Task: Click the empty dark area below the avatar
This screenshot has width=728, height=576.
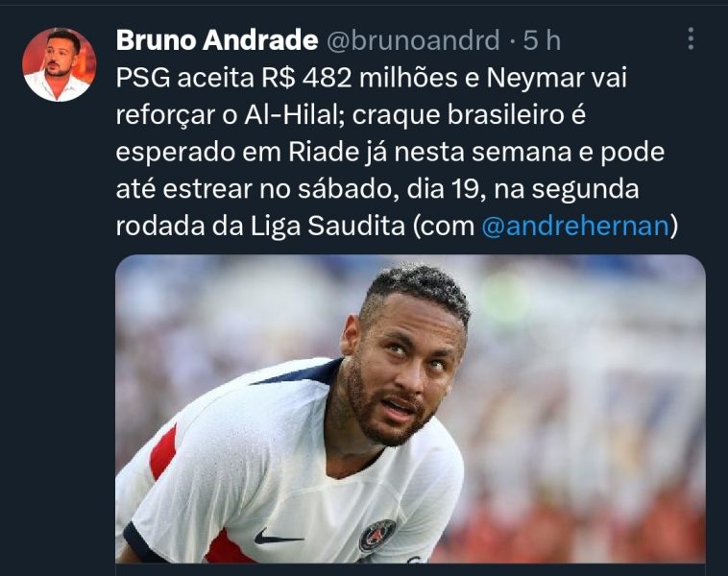Action: 58,324
